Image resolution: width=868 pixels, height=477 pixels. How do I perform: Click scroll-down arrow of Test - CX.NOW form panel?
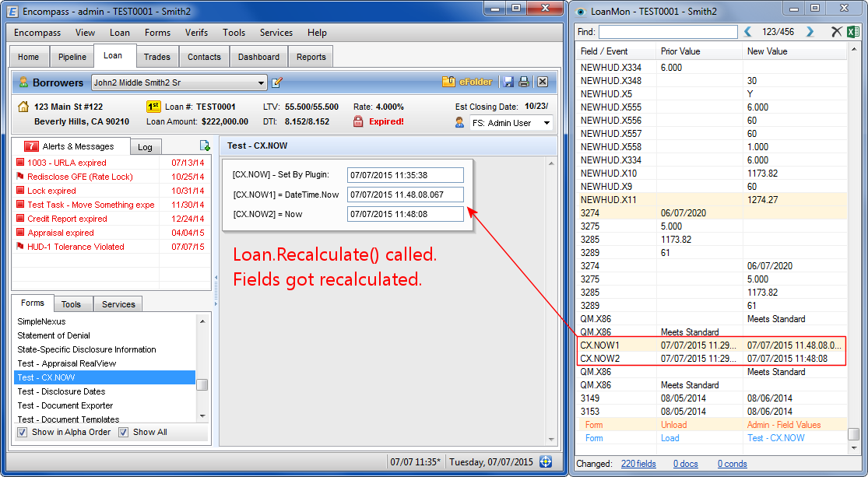pos(551,440)
